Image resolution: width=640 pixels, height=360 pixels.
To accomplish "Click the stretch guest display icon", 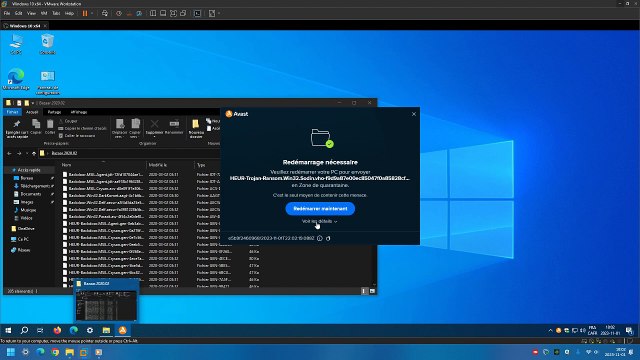I will (x=212, y=13).
